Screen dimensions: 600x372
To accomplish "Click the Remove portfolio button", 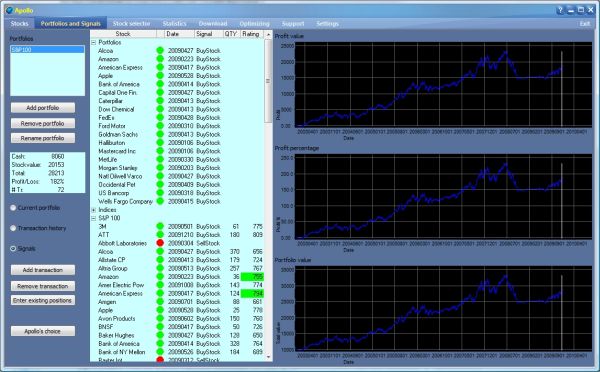I will [x=43, y=123].
